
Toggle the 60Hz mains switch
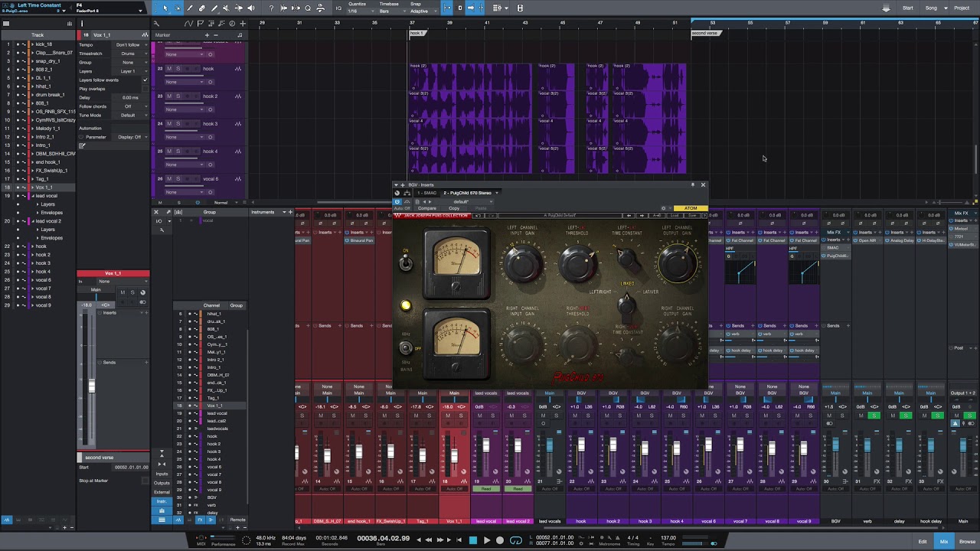coord(405,348)
